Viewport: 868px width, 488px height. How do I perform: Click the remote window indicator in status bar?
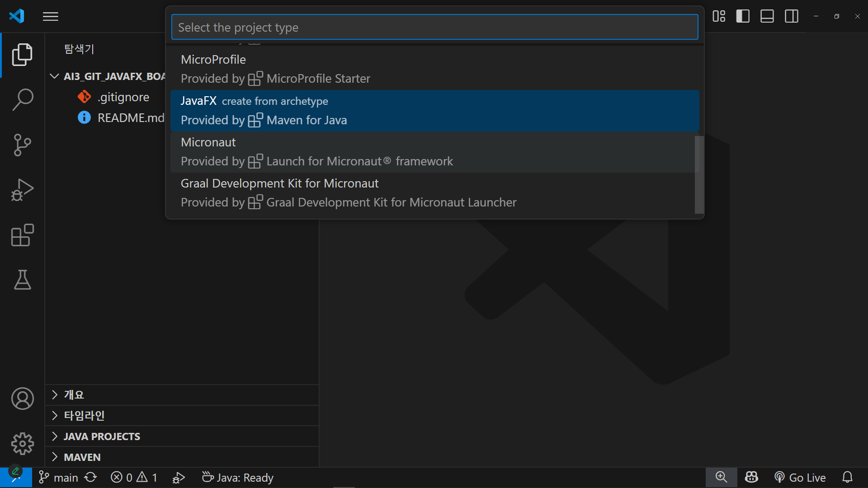coord(16,478)
